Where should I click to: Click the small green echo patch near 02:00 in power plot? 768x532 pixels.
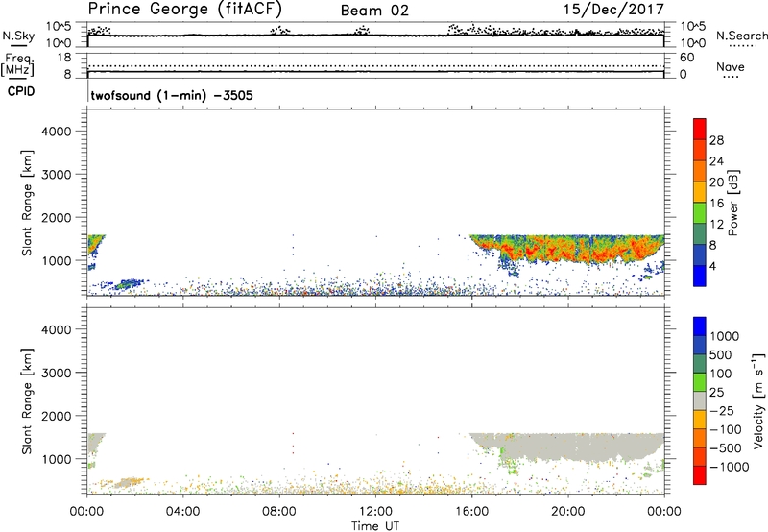129,284
